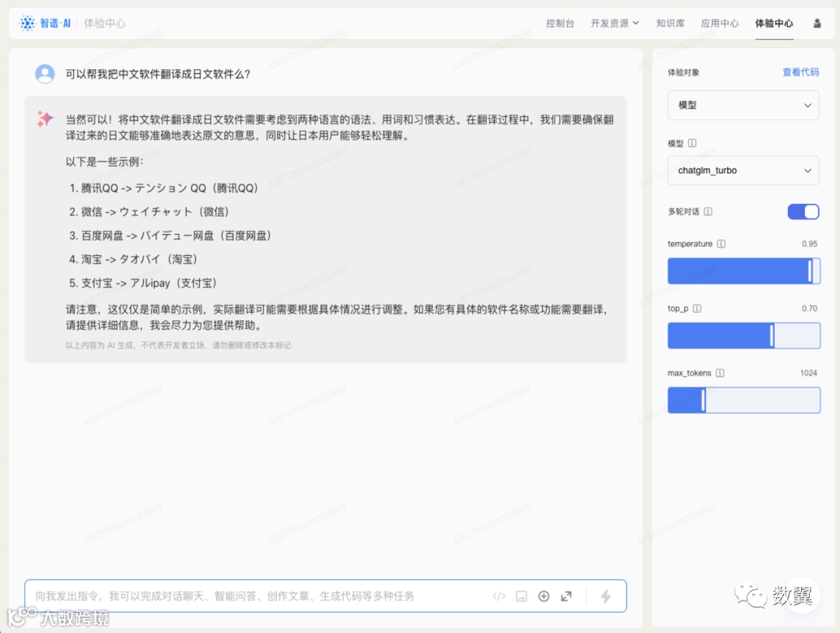Click the user avatar beside the question
The height and width of the screenshot is (633, 840).
[x=45, y=73]
